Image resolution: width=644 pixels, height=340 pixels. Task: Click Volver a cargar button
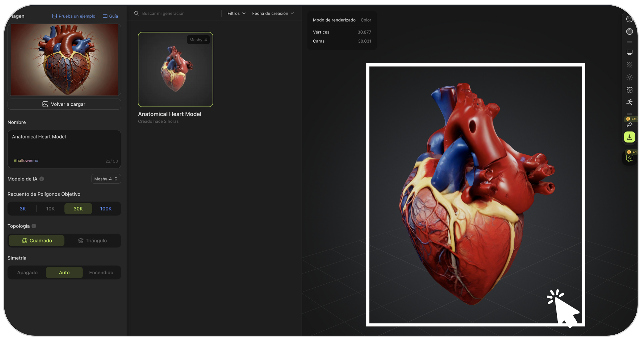pyautogui.click(x=64, y=104)
